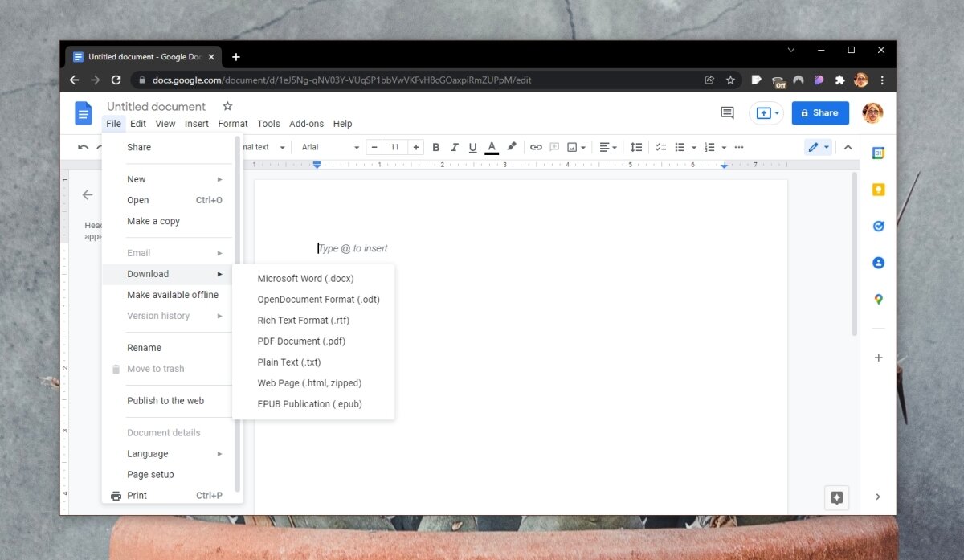This screenshot has width=964, height=560.
Task: Open Google Keep in side panel
Action: [x=879, y=190]
